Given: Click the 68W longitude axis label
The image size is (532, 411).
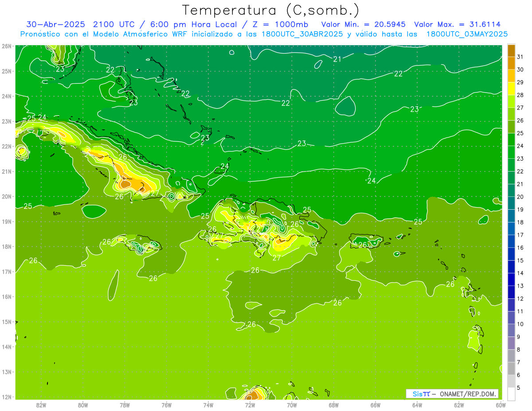Looking at the screenshot, I should (334, 405).
